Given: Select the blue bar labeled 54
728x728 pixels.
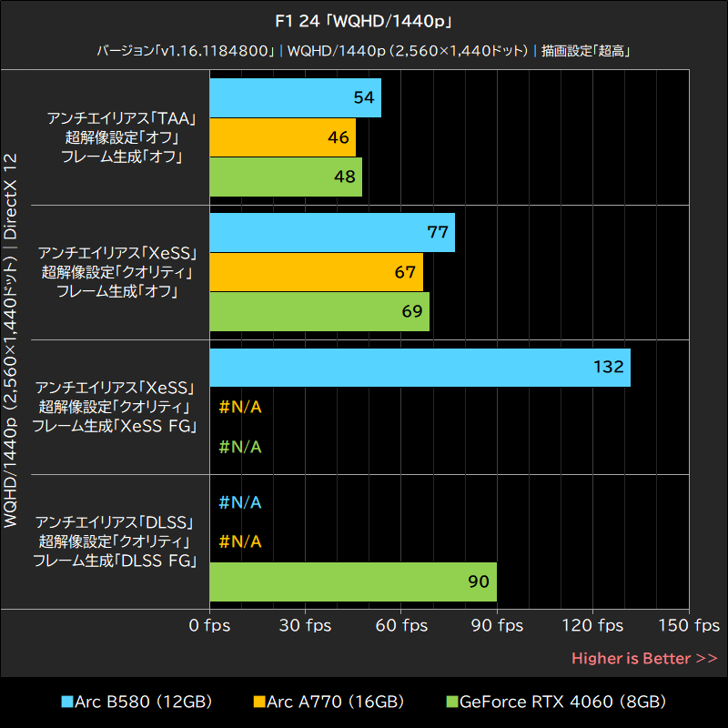Looking at the screenshot, I should point(295,98).
